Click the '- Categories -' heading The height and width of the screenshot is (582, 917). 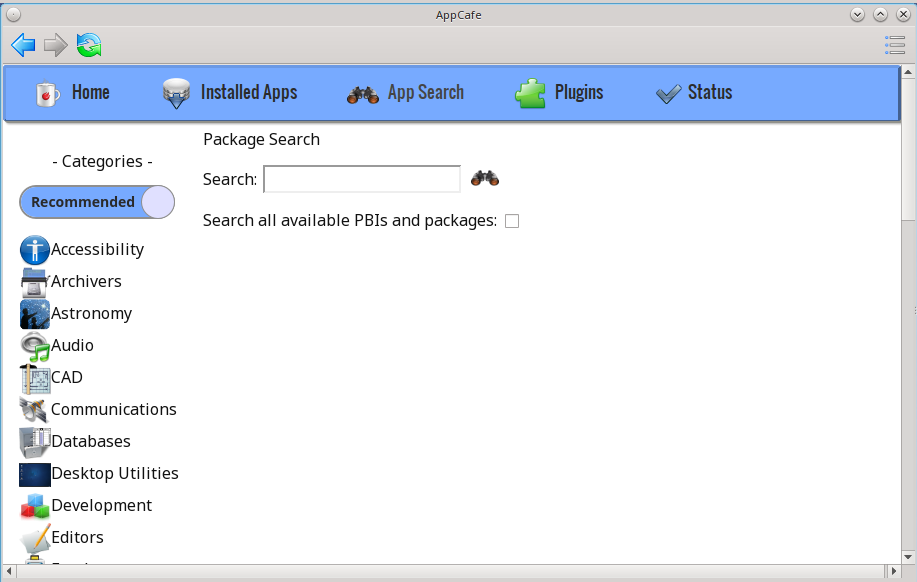point(102,161)
